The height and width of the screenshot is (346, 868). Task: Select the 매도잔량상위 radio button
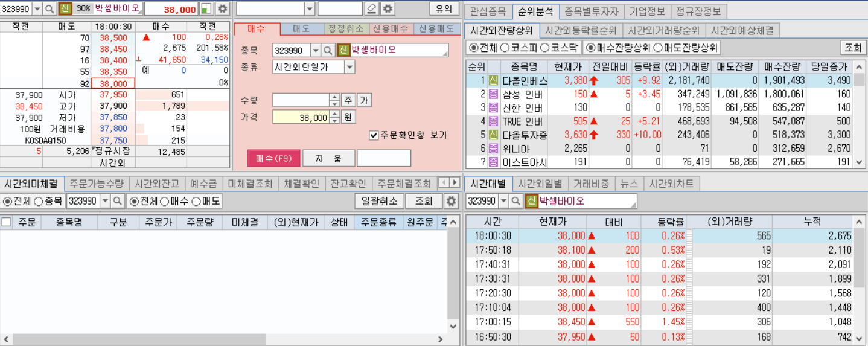click(658, 48)
